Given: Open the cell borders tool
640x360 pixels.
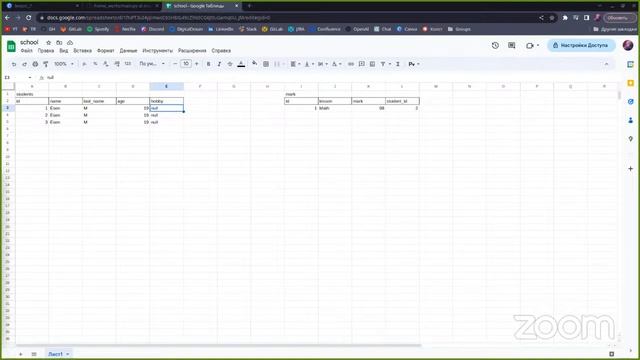Looking at the screenshot, I should pyautogui.click(x=266, y=64).
